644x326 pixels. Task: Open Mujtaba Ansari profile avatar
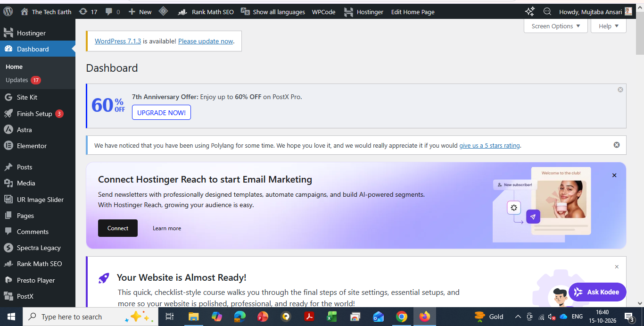click(628, 12)
